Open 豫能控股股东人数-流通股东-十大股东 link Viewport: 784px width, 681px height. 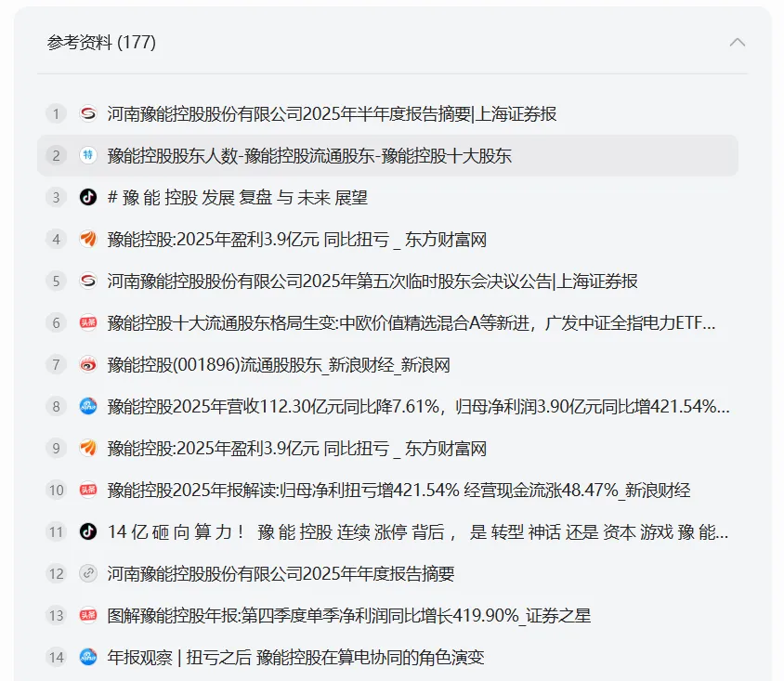[309, 155]
